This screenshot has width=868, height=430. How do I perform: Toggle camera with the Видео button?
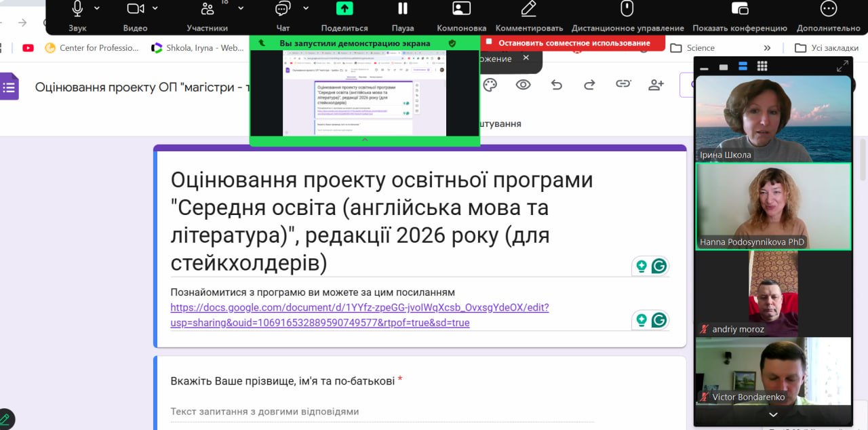click(136, 9)
